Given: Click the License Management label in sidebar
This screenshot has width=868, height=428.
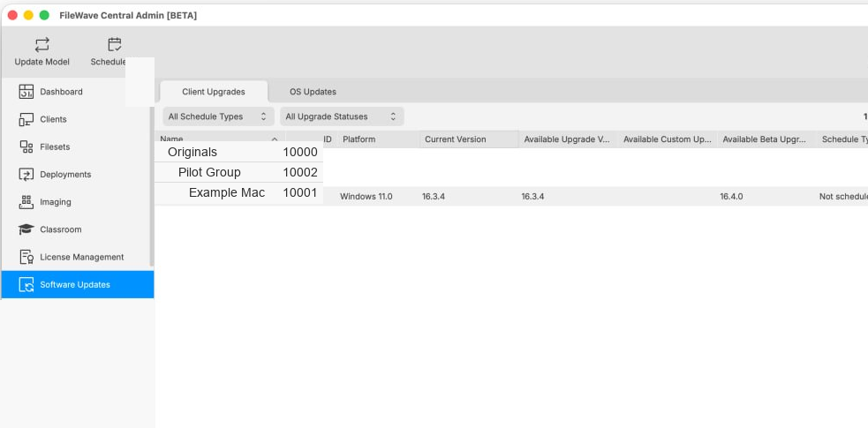Looking at the screenshot, I should (x=82, y=257).
